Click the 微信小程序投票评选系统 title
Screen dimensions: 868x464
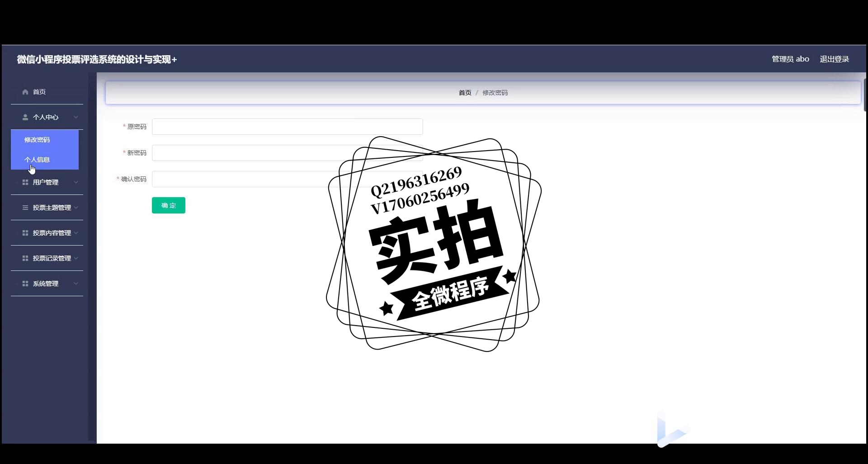[x=97, y=59]
